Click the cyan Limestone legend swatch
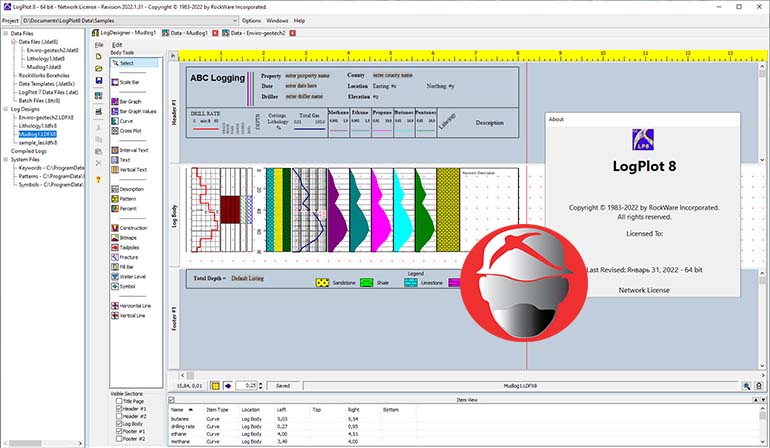Viewport: 770px width, 448px height. [411, 282]
